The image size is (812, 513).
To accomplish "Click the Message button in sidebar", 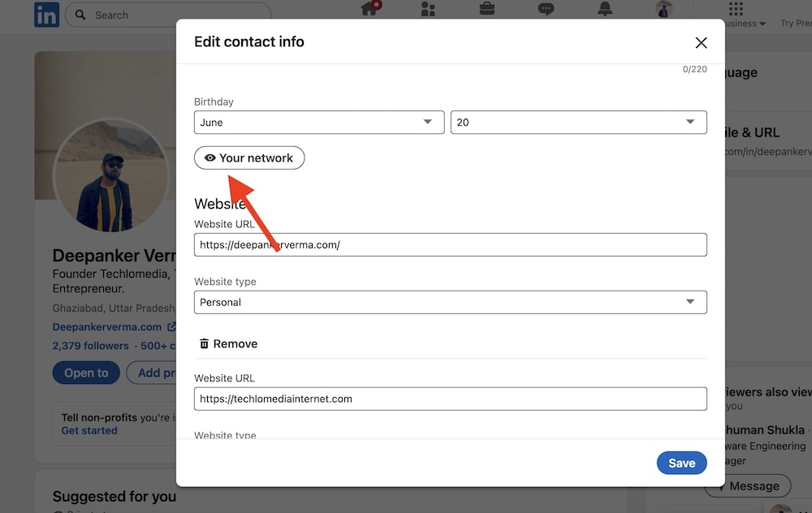I will [x=748, y=486].
